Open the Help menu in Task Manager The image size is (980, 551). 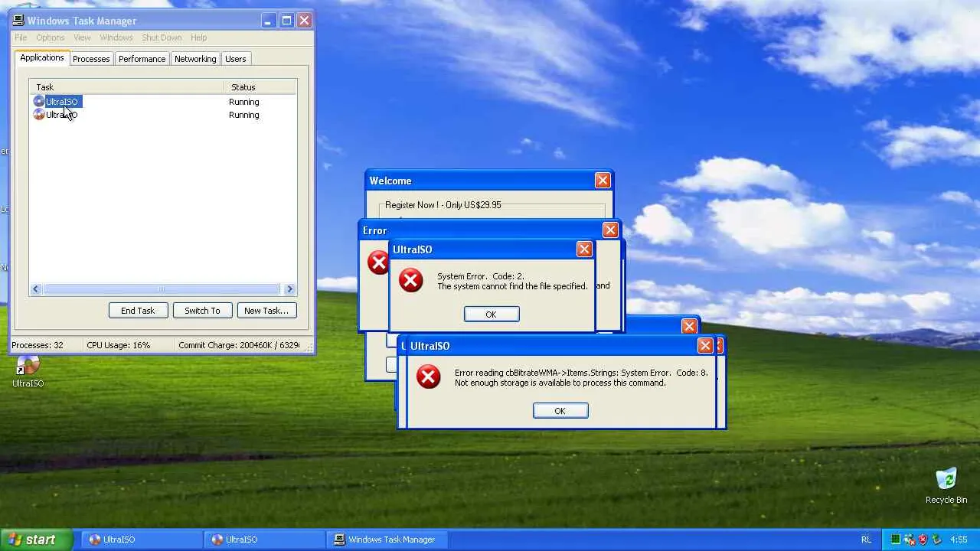click(198, 37)
